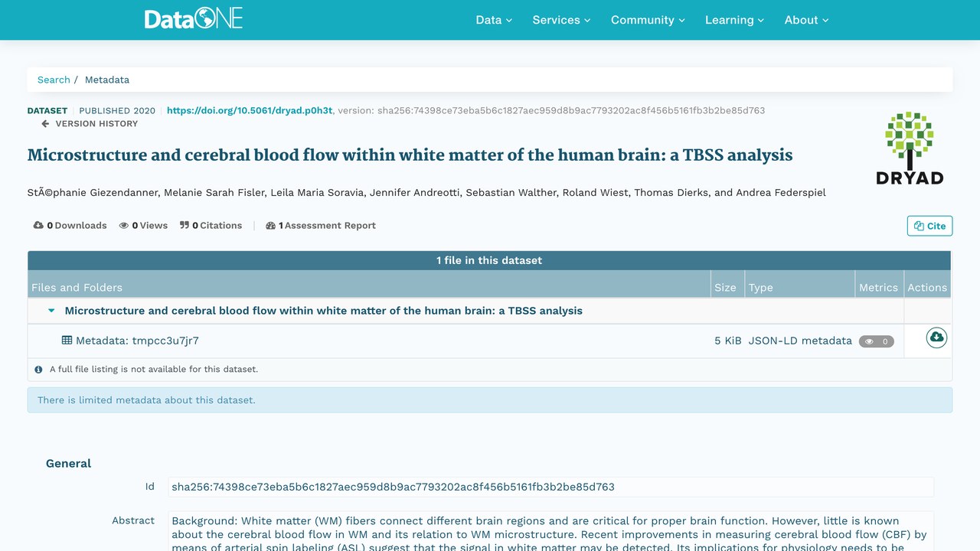
Task: Click the Downloads cloud icon
Action: 38,226
